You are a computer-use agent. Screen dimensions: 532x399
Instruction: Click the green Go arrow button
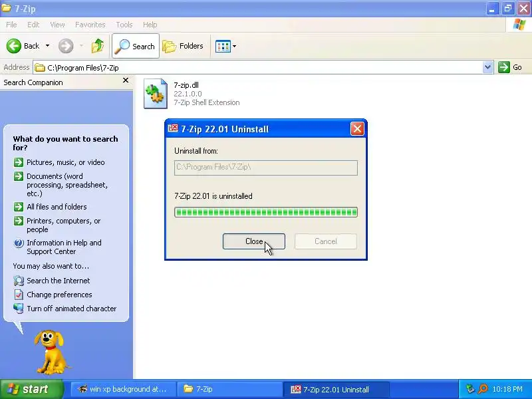(504, 67)
